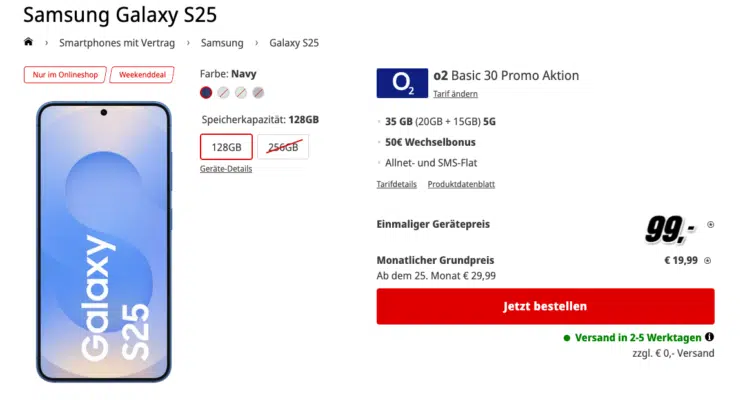Choose crossed-out 256GB storage option
The image size is (743, 400).
pos(283,147)
